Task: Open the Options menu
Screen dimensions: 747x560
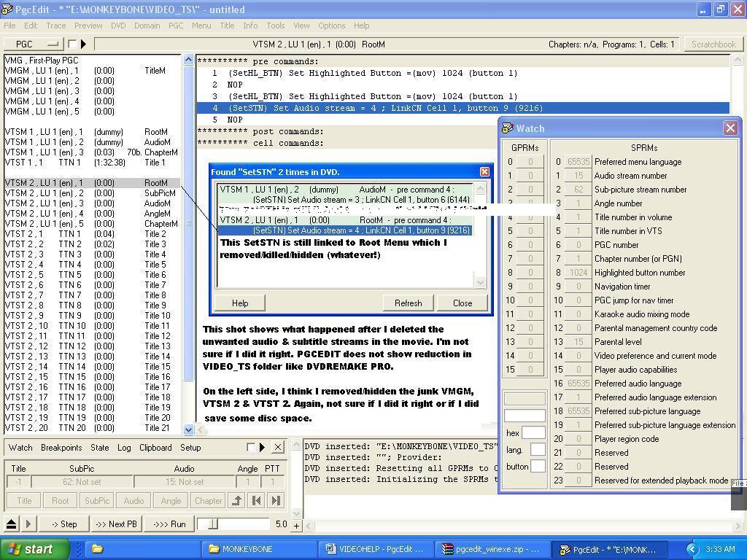Action: click(332, 26)
